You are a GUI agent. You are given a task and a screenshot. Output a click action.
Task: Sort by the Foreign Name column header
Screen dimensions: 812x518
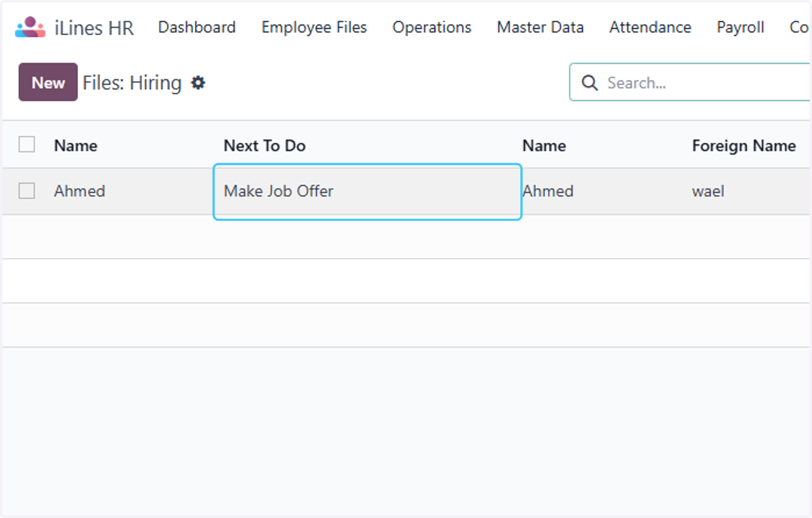(744, 146)
